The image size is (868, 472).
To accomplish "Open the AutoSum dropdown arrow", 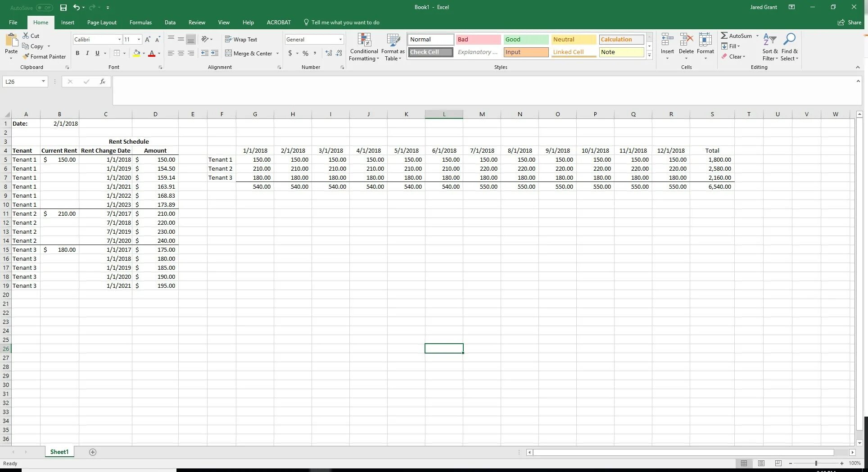I will pyautogui.click(x=757, y=36).
